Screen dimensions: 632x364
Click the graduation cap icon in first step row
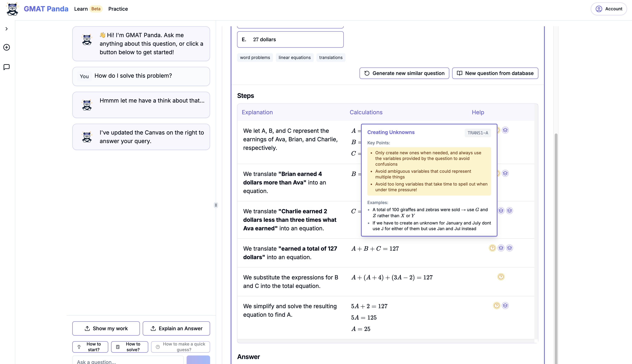(505, 130)
